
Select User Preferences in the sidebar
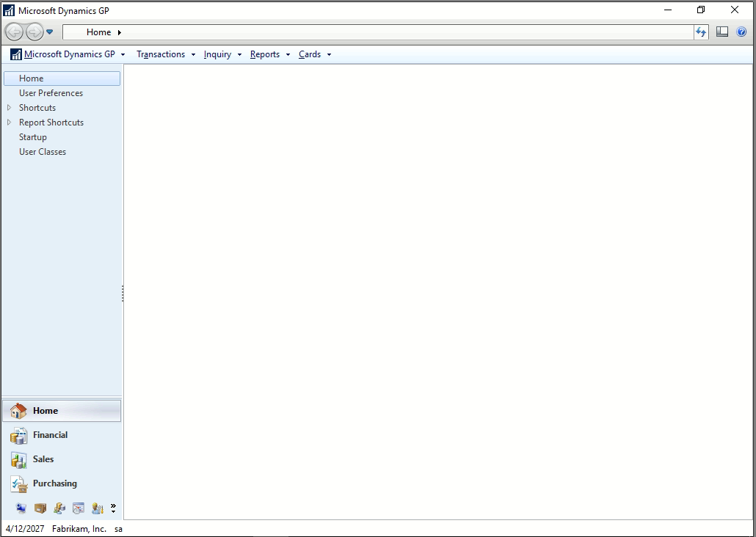point(51,93)
